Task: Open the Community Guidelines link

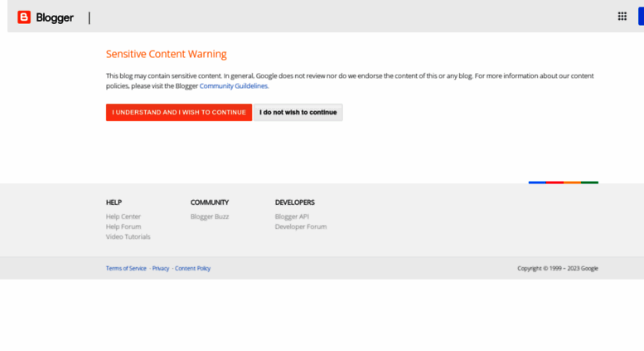Action: coord(234,86)
